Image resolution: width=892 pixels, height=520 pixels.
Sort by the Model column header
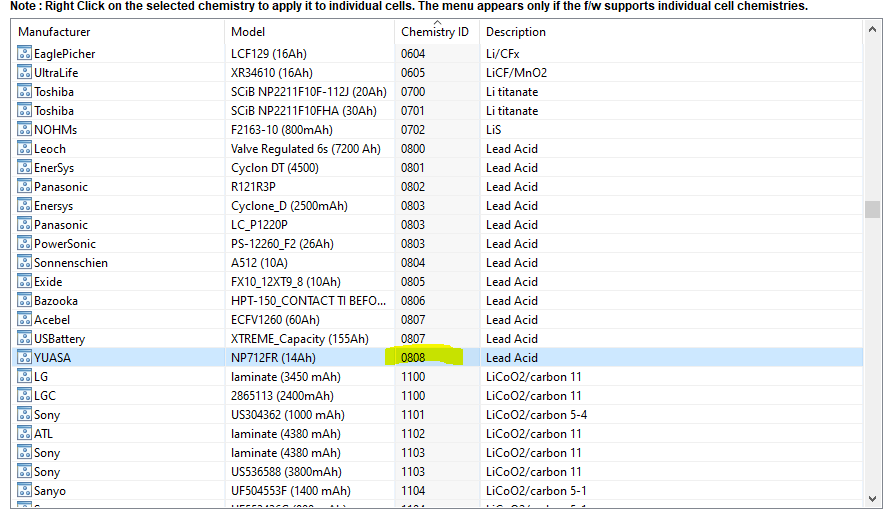coord(309,32)
